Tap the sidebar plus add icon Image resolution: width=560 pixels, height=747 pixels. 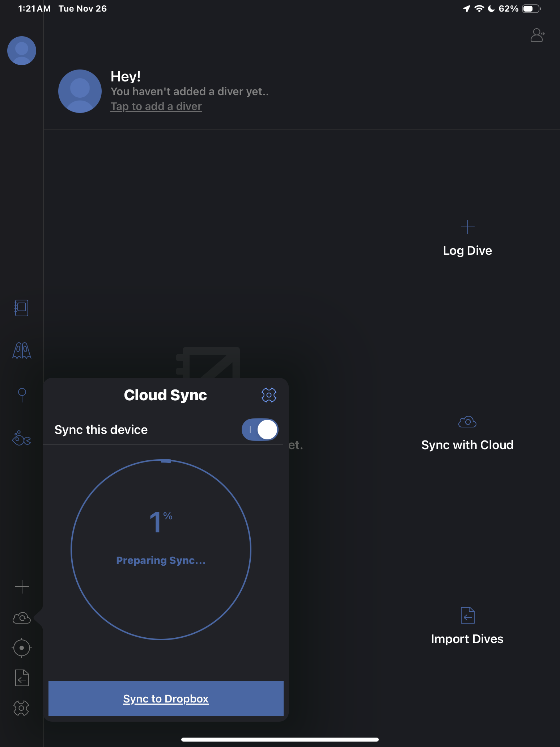click(x=22, y=587)
